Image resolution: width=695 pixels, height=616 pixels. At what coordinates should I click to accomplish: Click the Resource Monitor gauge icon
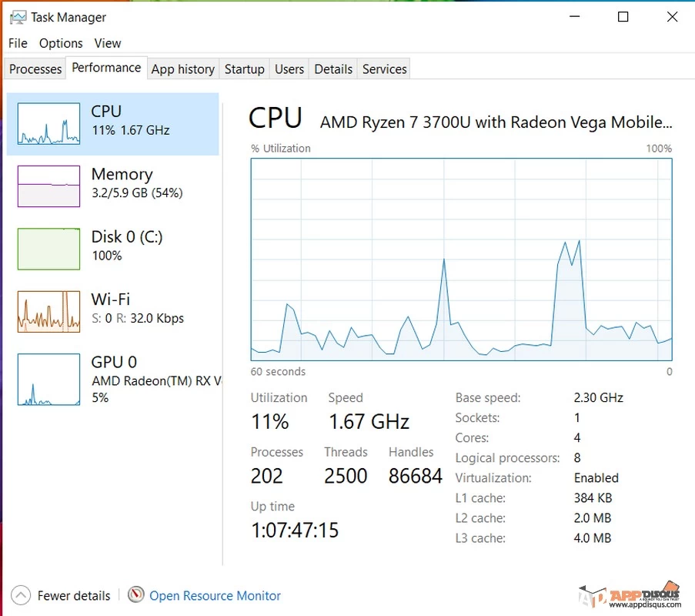[x=136, y=594]
